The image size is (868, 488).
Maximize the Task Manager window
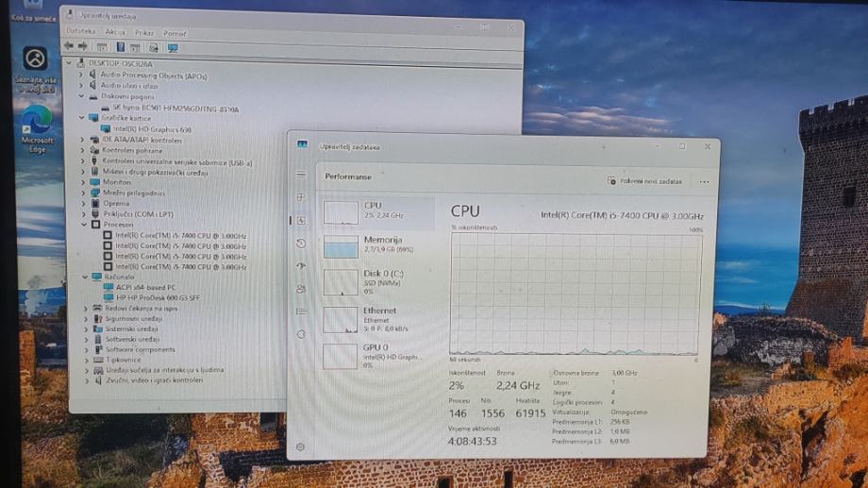tap(682, 146)
